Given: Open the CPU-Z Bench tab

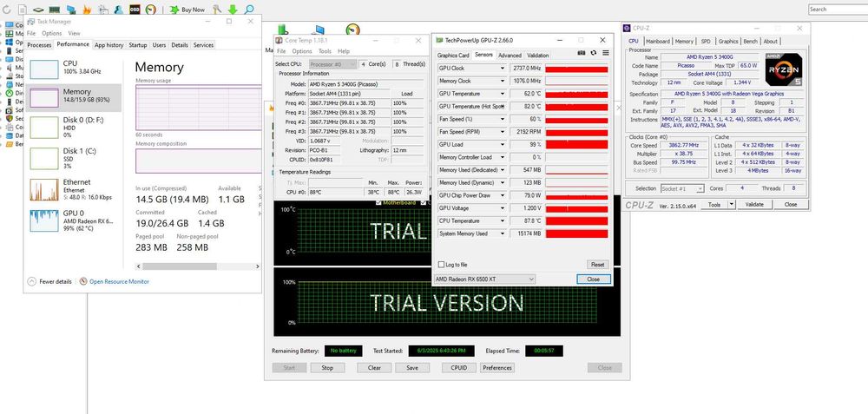Looking at the screenshot, I should (x=750, y=41).
